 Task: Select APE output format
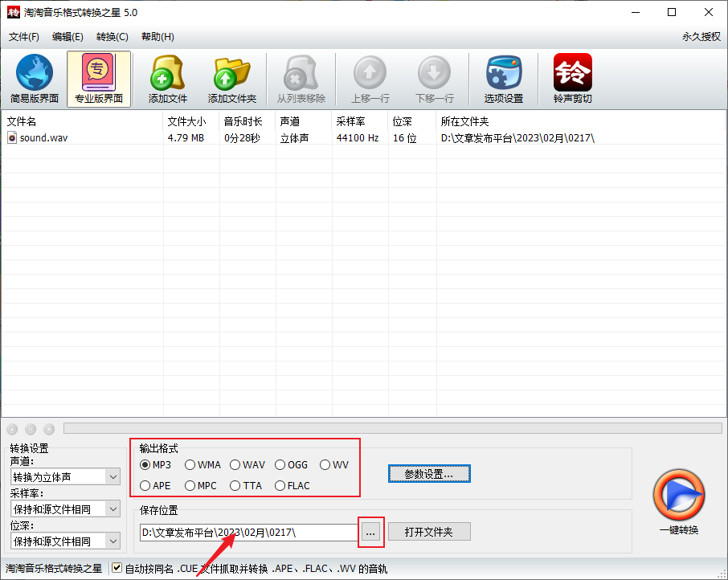click(156, 485)
